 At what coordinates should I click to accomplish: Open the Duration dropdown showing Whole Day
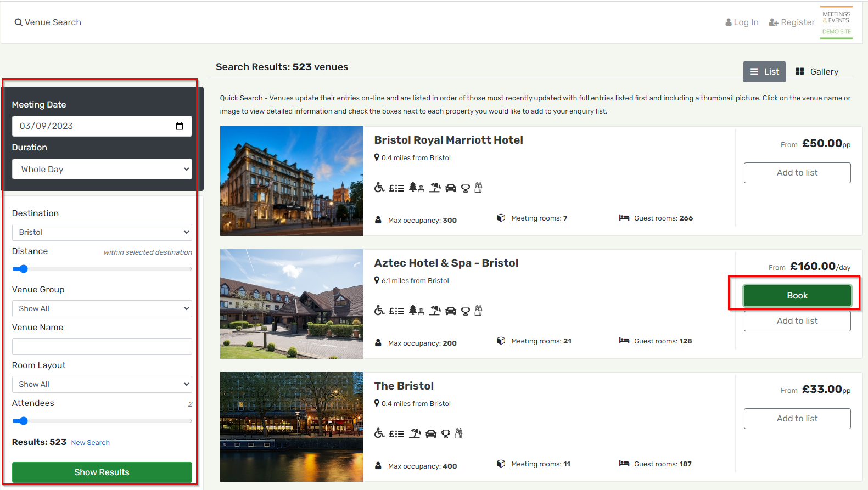[x=102, y=169]
